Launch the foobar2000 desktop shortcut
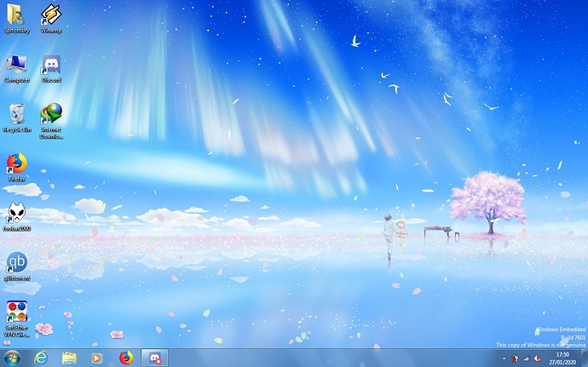This screenshot has height=367, width=588. (16, 216)
